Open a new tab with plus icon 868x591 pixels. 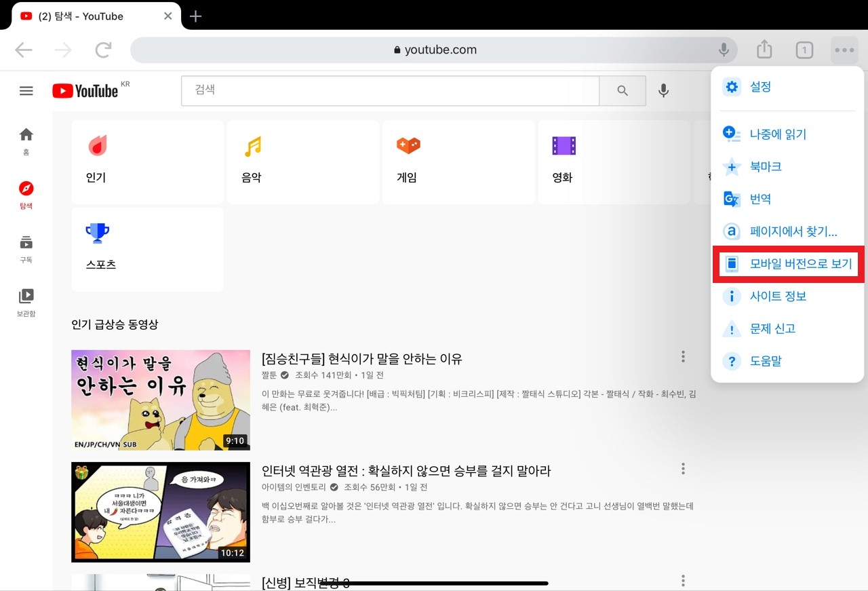click(x=196, y=16)
